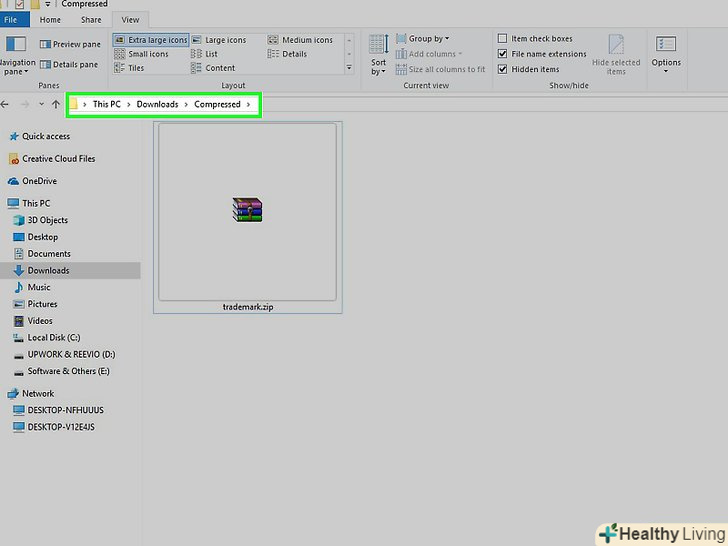Viewport: 728px width, 546px height.
Task: Uncheck File name extensions
Action: (502, 53)
